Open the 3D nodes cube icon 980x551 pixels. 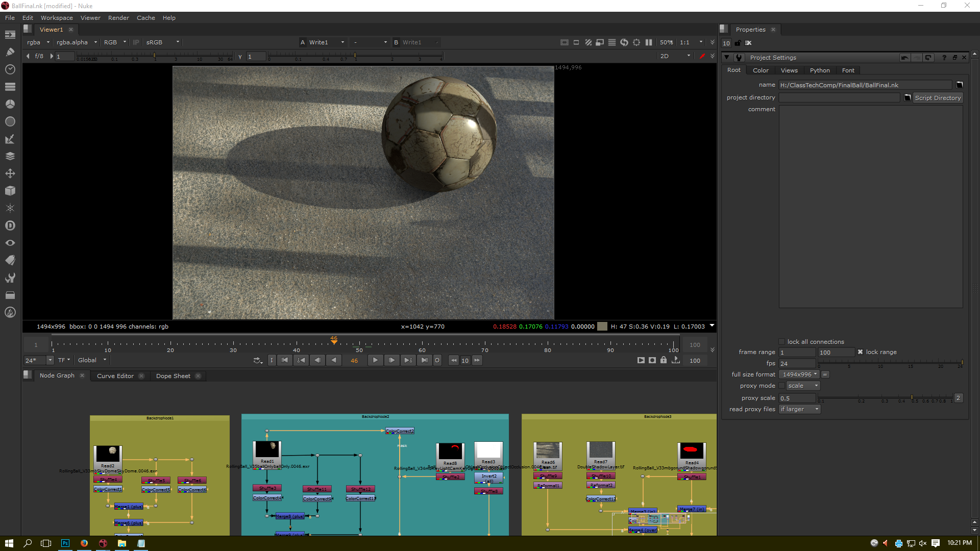pyautogui.click(x=10, y=191)
